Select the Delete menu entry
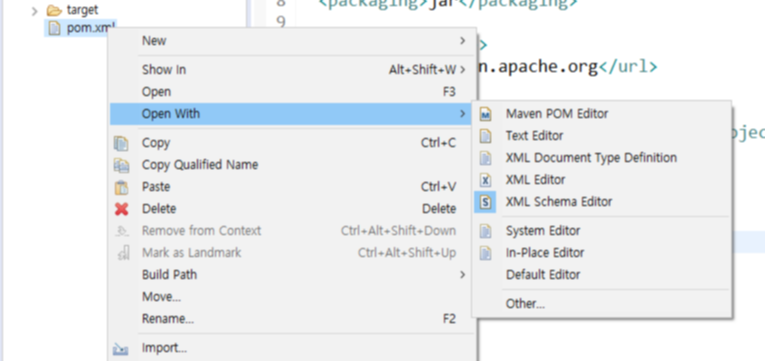The image size is (765, 361). tap(292, 209)
